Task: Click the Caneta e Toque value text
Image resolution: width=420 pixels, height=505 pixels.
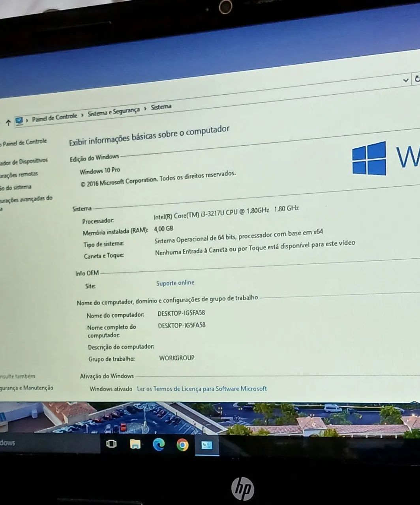Action: (x=255, y=248)
